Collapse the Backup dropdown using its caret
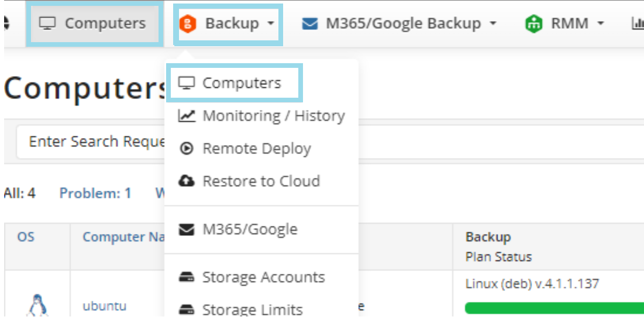644x320 pixels. click(x=270, y=25)
